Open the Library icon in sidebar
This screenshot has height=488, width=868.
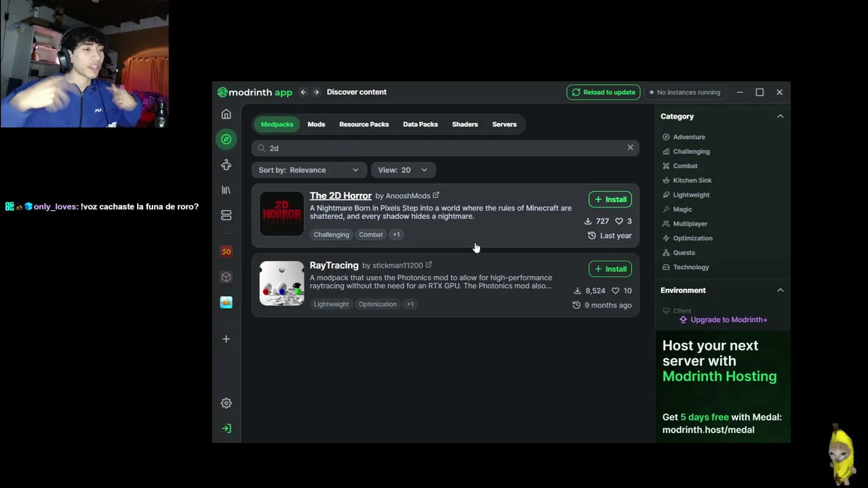click(x=226, y=190)
